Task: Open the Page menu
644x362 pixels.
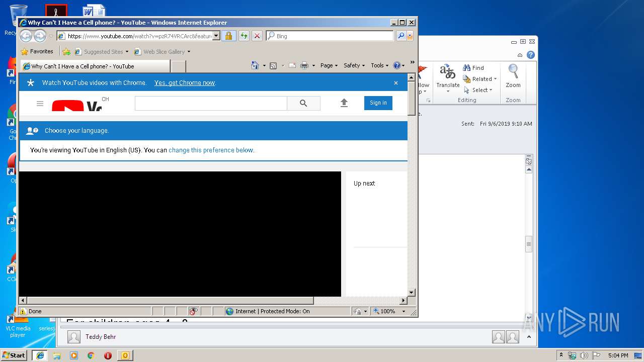Action: click(329, 65)
